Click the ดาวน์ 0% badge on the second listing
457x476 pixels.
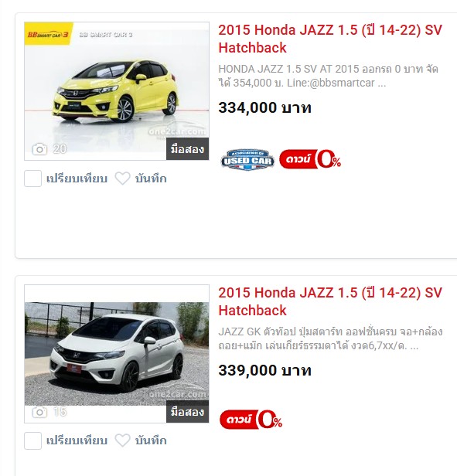click(x=251, y=420)
